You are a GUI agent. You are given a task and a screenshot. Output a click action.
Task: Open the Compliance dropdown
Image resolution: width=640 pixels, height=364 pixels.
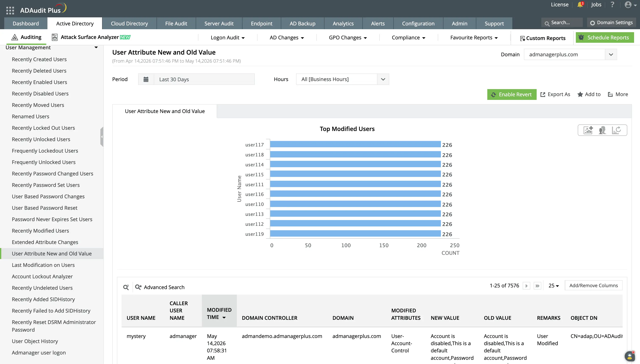pos(408,37)
